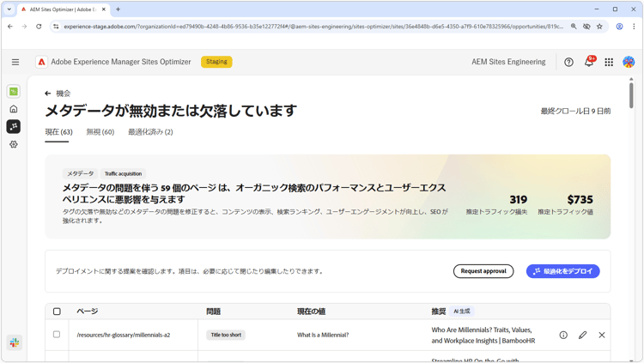The height and width of the screenshot is (363, 644).
Task: Switch to the 現在 (63) tab
Action: 58,132
